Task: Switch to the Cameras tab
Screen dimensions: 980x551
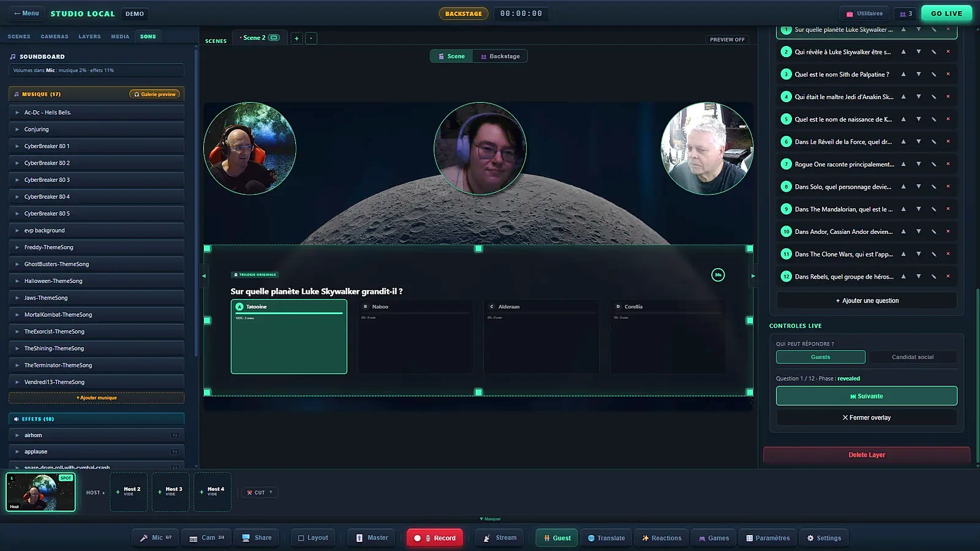Action: (55, 36)
